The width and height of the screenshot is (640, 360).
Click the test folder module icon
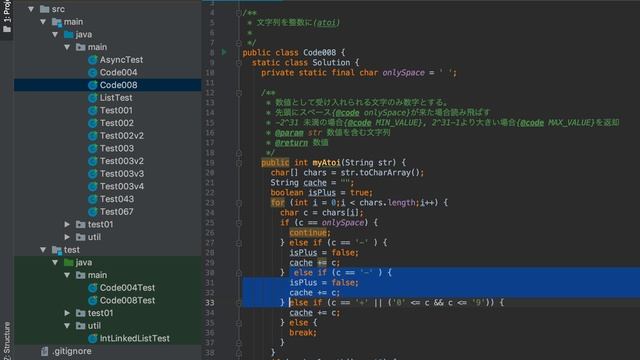point(57,250)
